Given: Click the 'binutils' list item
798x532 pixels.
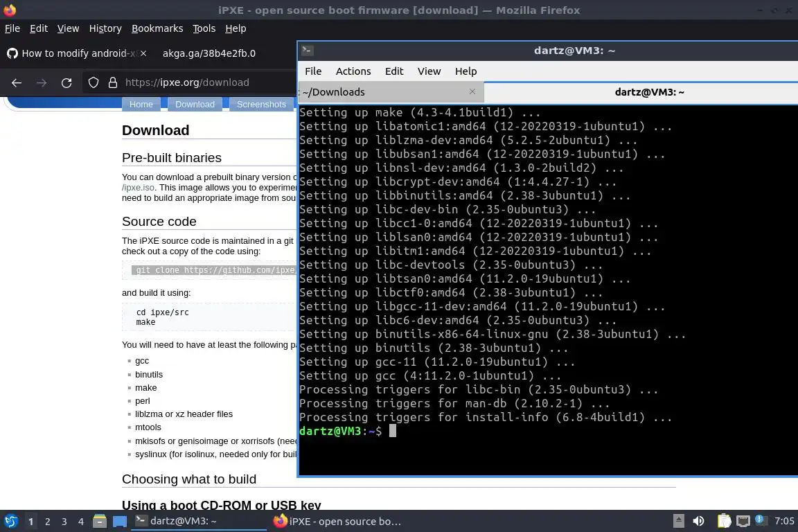Looking at the screenshot, I should 149,374.
